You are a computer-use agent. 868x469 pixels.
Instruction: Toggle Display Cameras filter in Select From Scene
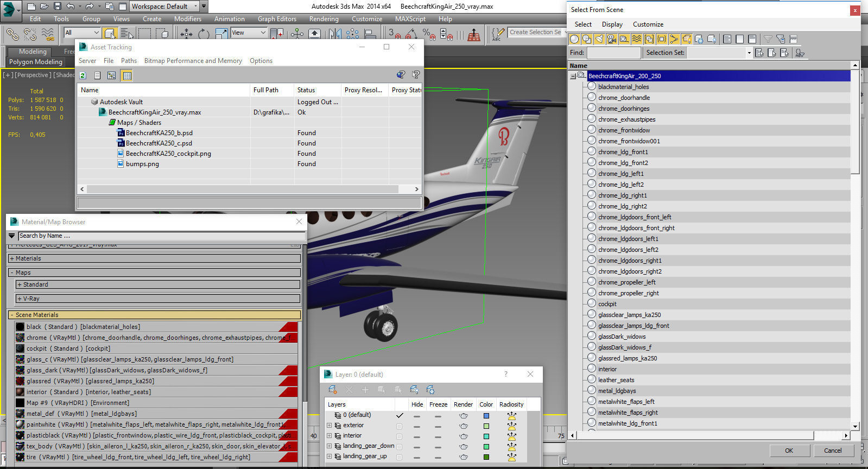[x=612, y=39]
